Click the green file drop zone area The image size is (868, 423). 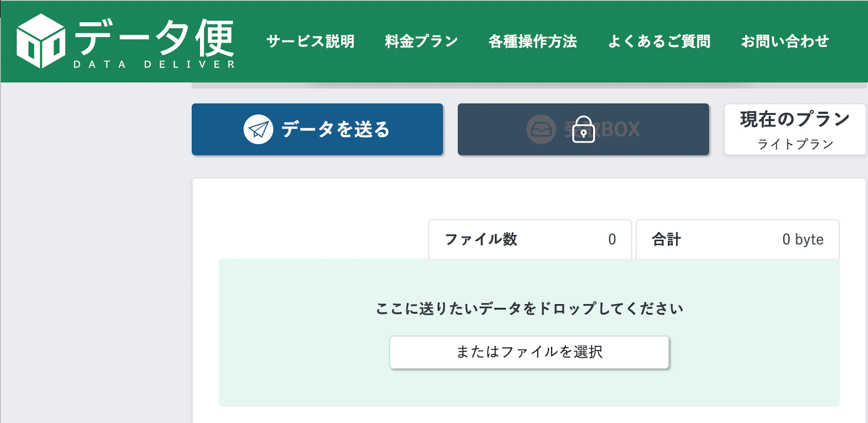[529, 333]
